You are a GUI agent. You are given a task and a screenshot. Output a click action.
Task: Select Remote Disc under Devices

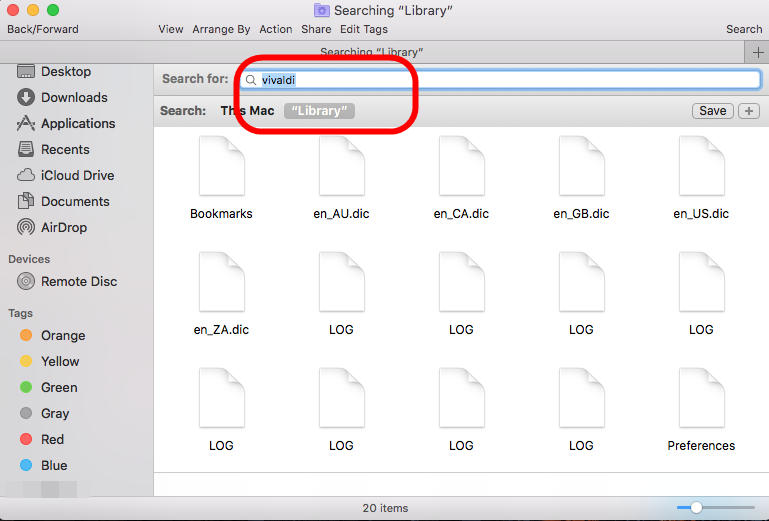[x=78, y=281]
